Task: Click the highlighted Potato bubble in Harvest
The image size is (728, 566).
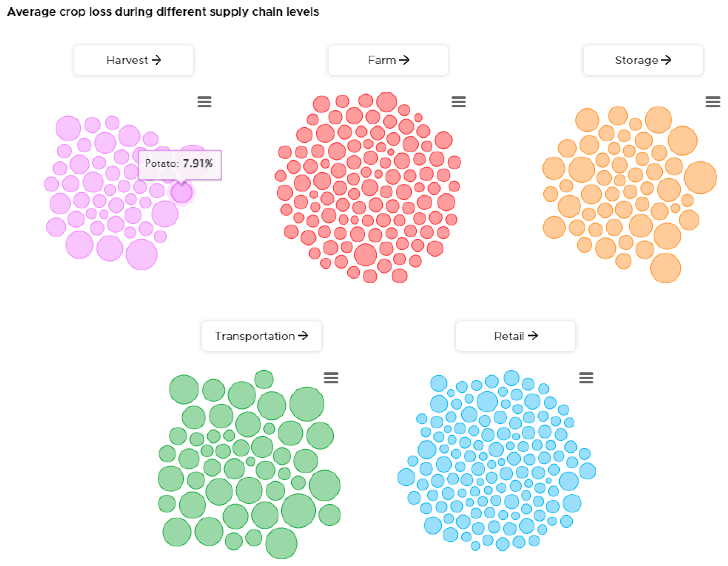Action: [x=182, y=193]
